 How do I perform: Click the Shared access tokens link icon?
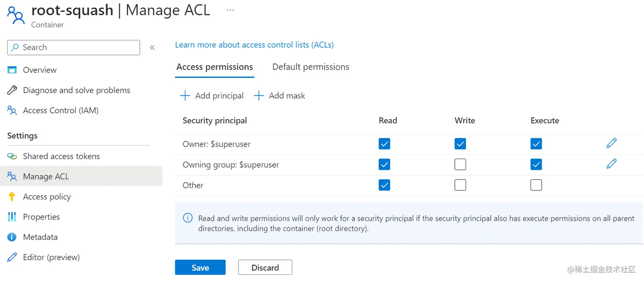[x=12, y=156]
